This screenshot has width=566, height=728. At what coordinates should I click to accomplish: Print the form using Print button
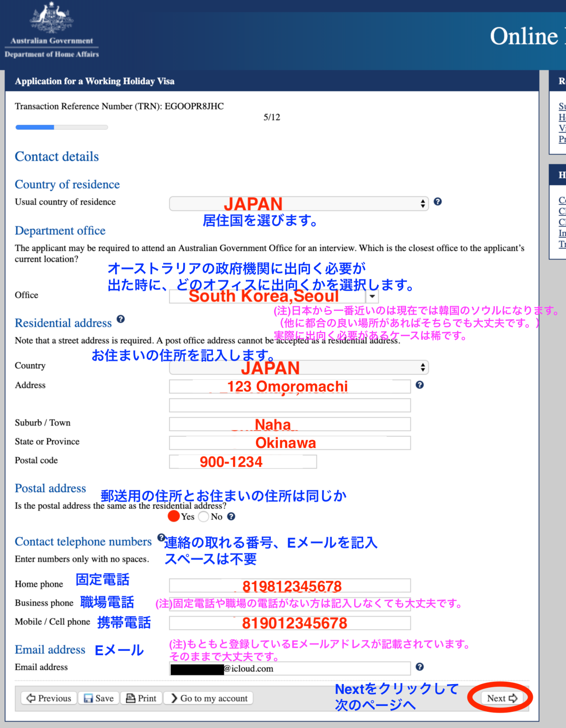(141, 698)
